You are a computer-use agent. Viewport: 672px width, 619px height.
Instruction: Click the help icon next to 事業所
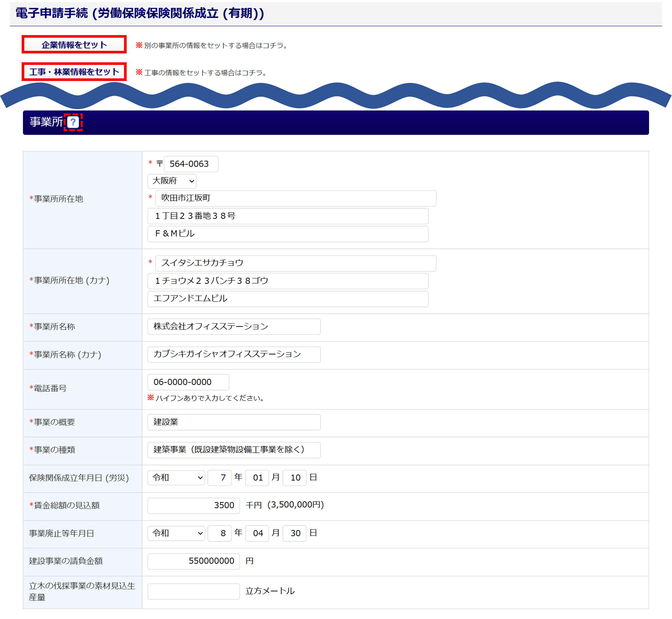[73, 122]
